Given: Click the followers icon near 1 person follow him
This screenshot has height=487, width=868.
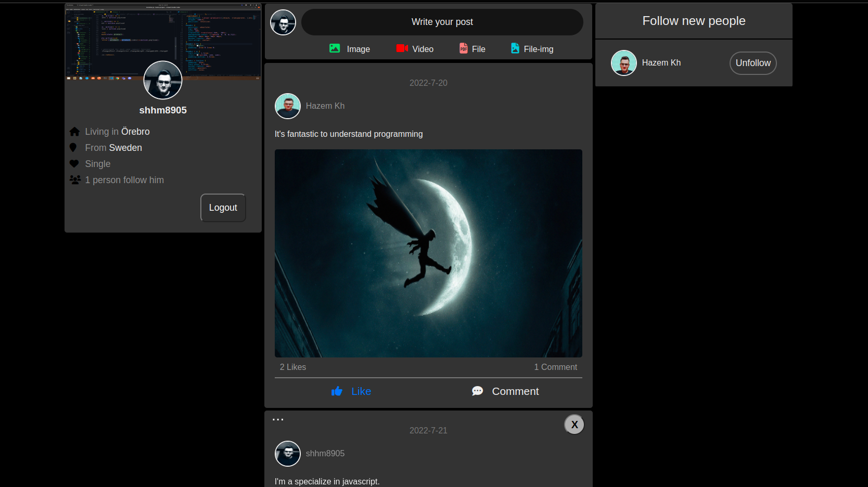Looking at the screenshot, I should (75, 180).
